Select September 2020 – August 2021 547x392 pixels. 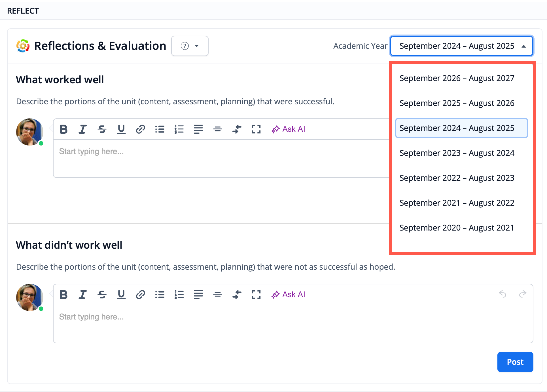[457, 228]
